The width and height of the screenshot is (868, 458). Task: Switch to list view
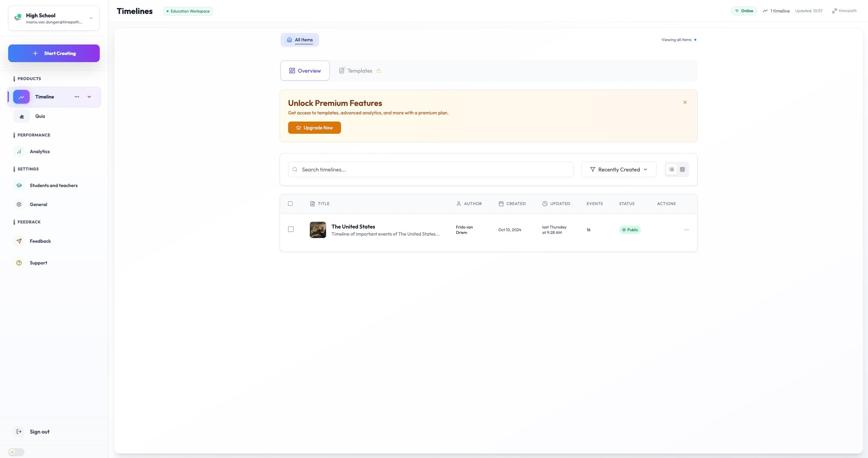coord(672,169)
